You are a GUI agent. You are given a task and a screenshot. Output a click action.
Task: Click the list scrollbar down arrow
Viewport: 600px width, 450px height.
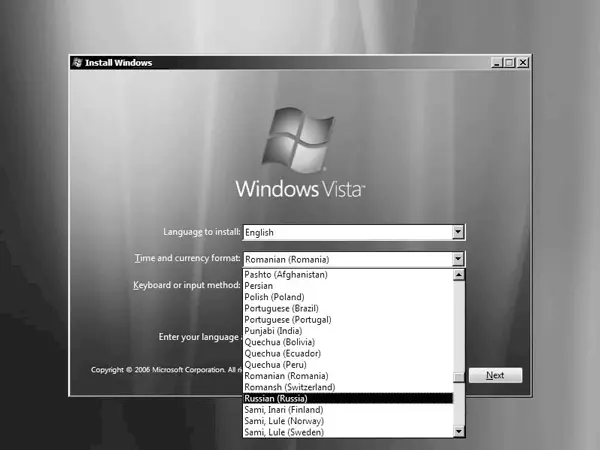459,432
